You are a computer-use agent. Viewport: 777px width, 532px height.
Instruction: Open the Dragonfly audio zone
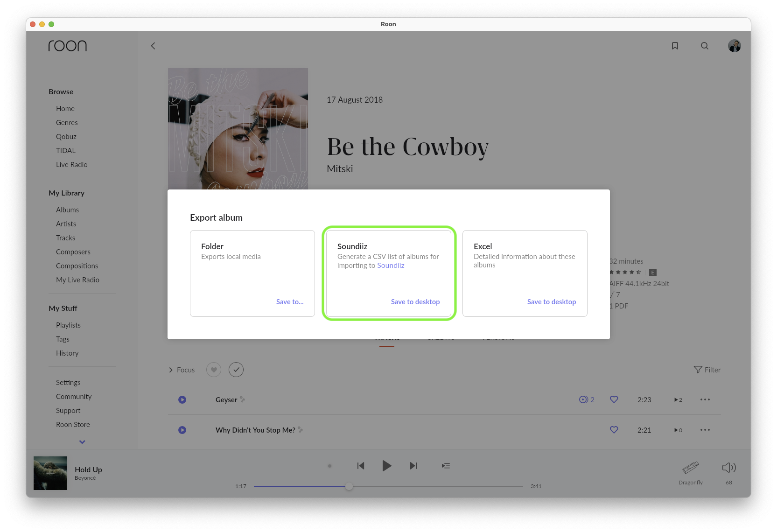tap(691, 472)
